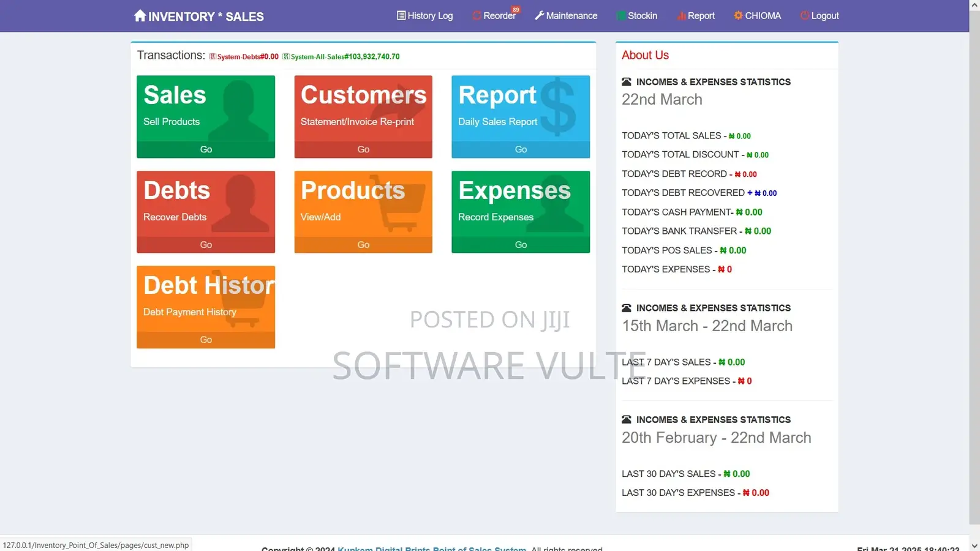Open the CHIOMA user menu
The height and width of the screenshot is (551, 980).
[x=758, y=16]
